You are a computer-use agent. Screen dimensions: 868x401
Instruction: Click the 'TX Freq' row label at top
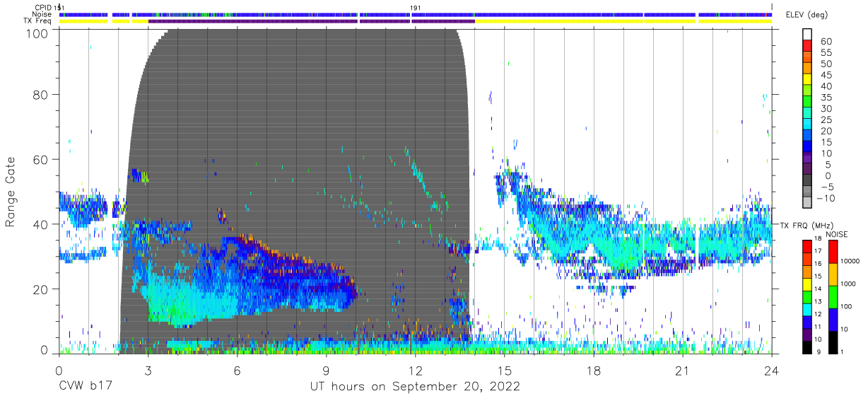[x=39, y=21]
